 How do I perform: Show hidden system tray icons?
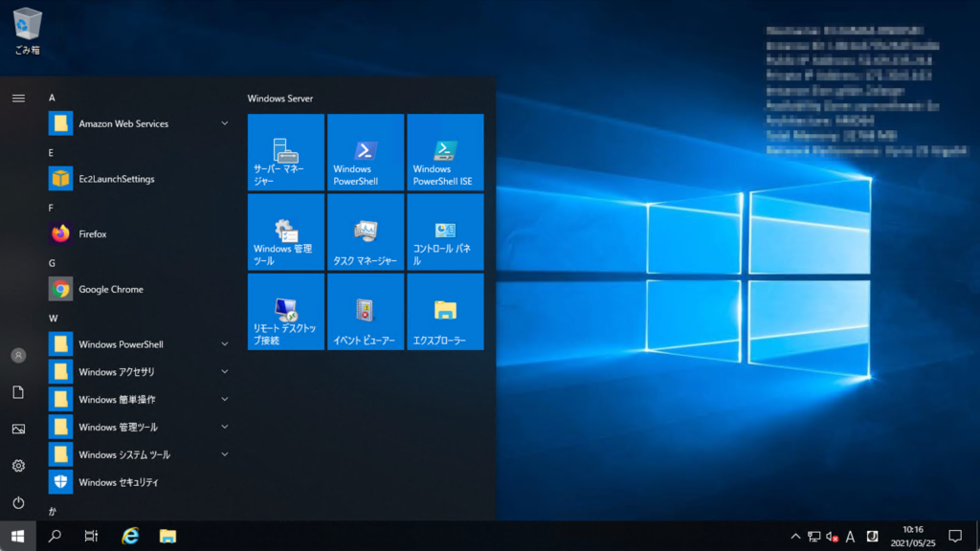[x=795, y=536]
